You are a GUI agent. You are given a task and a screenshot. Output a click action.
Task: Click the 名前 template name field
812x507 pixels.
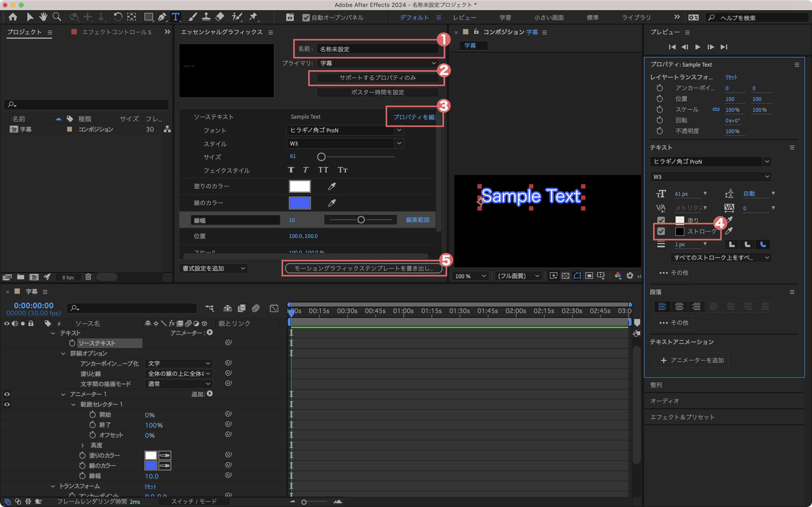[378, 49]
